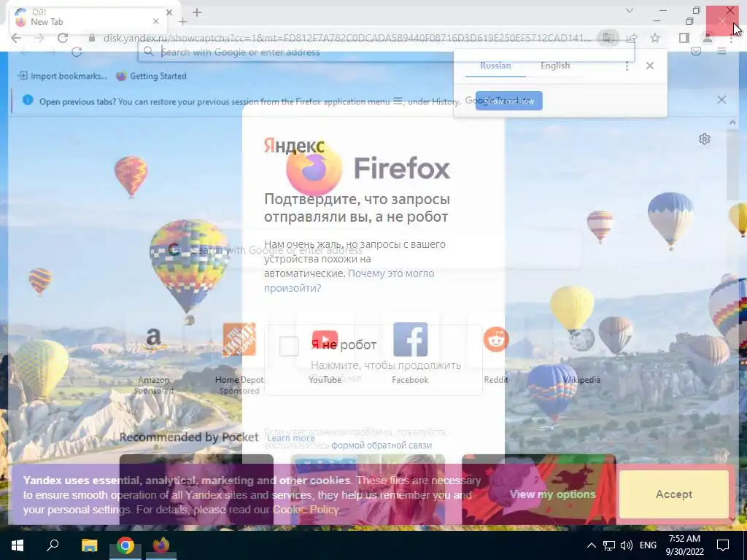The width and height of the screenshot is (747, 560).
Task: Open File Explorer from taskbar
Action: pyautogui.click(x=89, y=545)
